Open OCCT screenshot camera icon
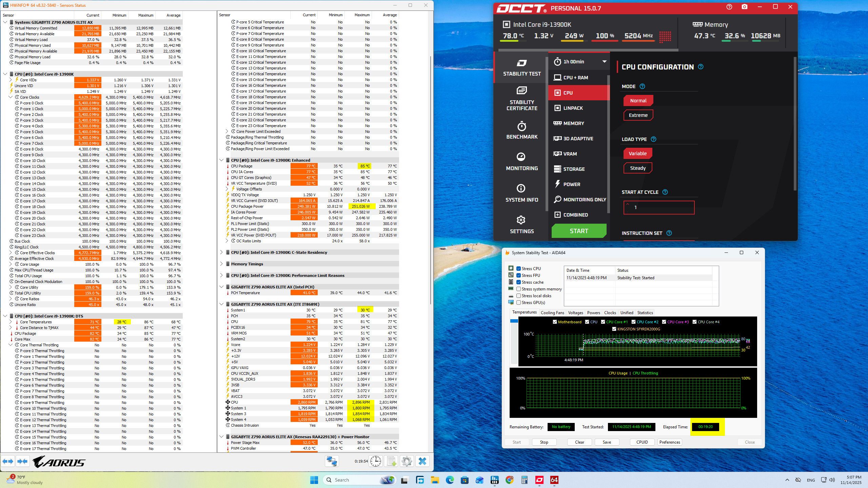Viewport: 868px width, 488px height. 744,7
